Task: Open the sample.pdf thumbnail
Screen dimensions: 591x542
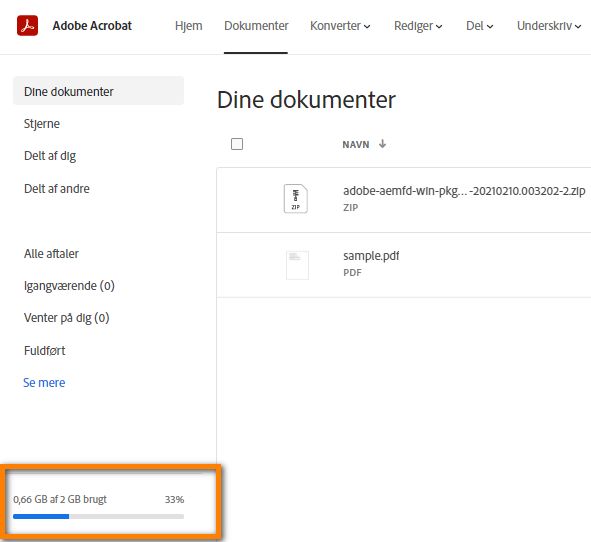Action: (297, 265)
